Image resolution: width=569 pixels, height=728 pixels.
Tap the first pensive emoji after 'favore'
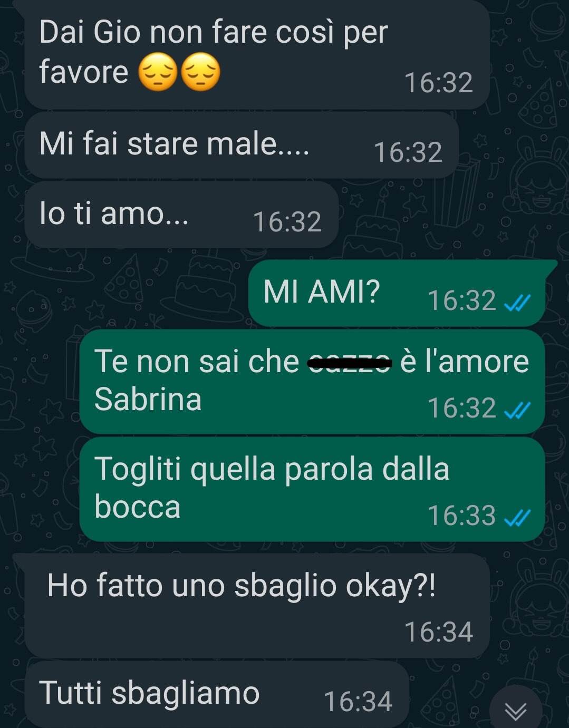click(158, 74)
